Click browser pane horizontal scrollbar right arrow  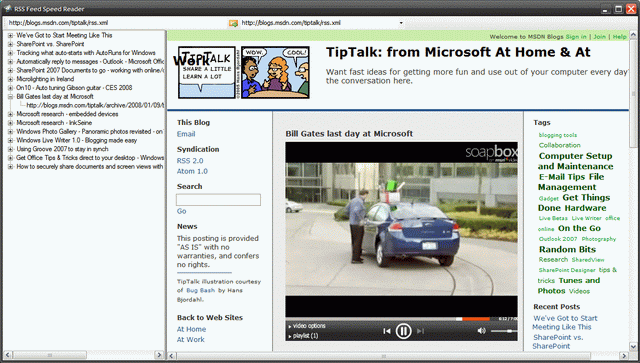tap(624, 356)
